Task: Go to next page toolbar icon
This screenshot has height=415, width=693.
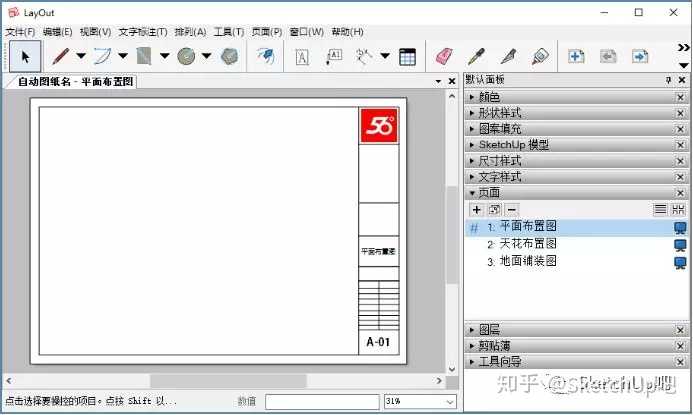Action: (x=640, y=56)
